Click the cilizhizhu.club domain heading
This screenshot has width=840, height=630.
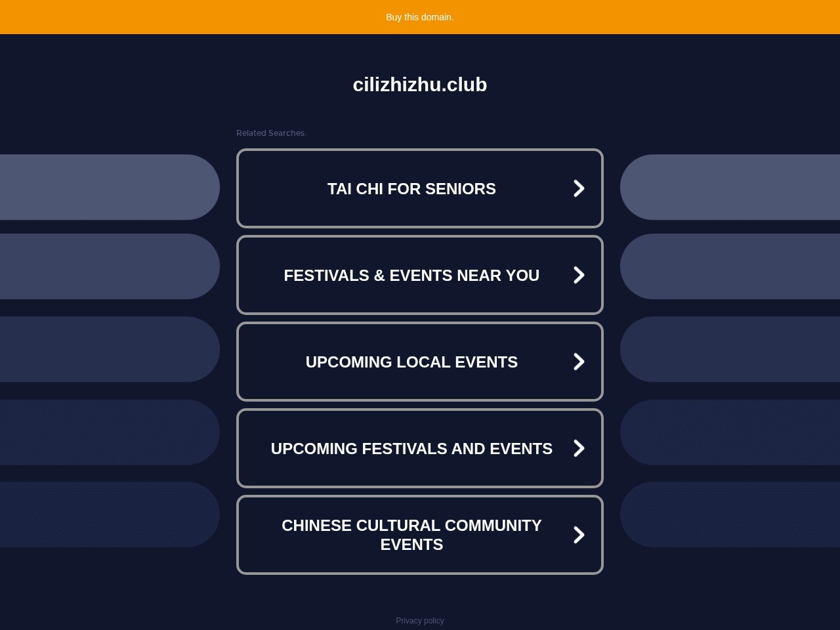tap(420, 85)
